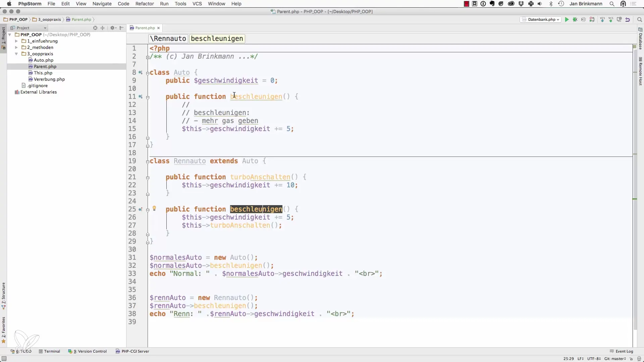Commit changes via VCS up-arrow icon
The height and width of the screenshot is (362, 644).
pos(611,19)
